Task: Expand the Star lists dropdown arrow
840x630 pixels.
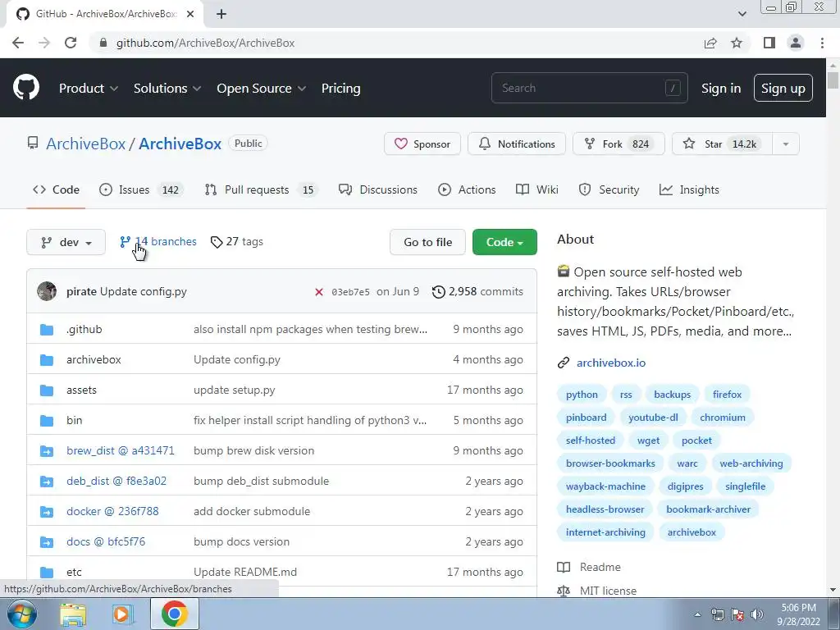Action: coord(786,144)
